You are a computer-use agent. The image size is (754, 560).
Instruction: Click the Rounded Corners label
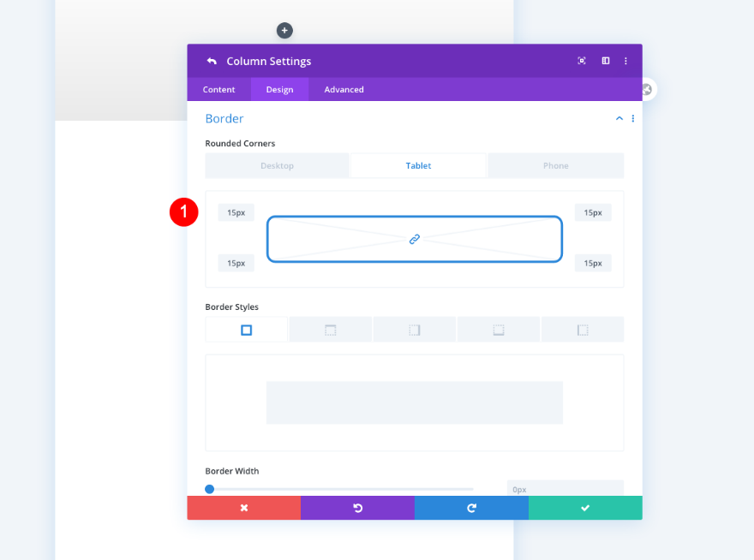pos(240,143)
